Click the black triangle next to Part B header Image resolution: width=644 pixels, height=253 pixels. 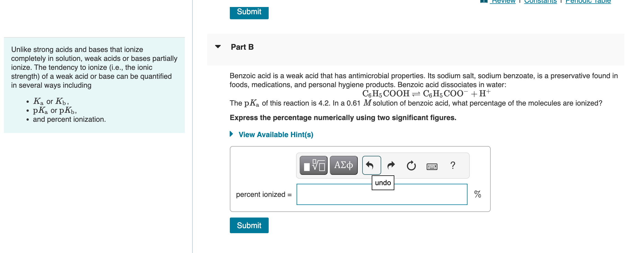[218, 47]
